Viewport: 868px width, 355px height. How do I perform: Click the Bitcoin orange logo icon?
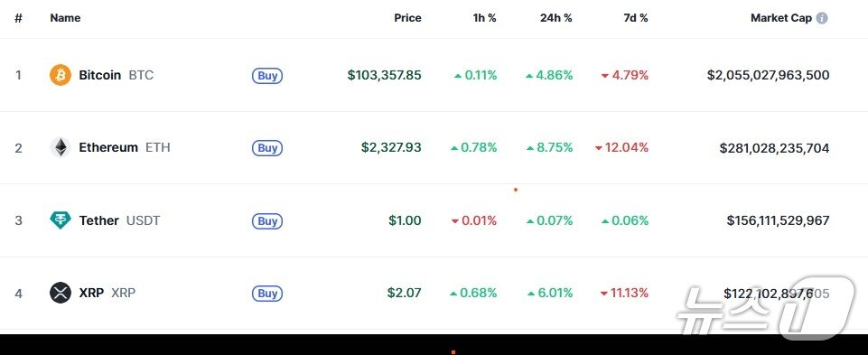(x=61, y=75)
